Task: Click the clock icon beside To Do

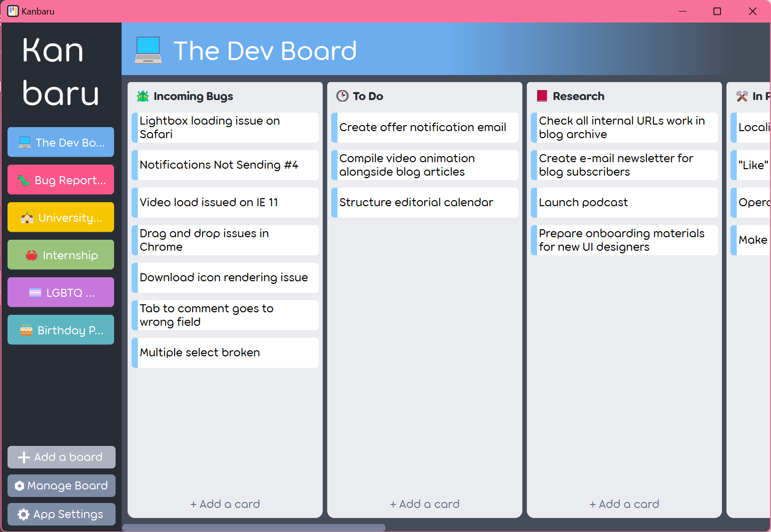Action: (342, 96)
